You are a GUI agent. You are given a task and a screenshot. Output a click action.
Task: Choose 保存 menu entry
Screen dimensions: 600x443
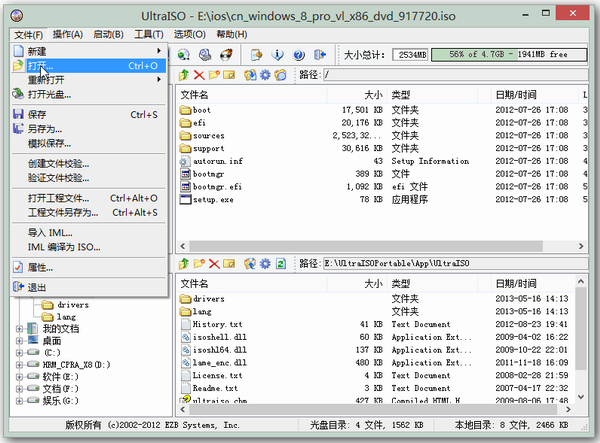[x=89, y=114]
